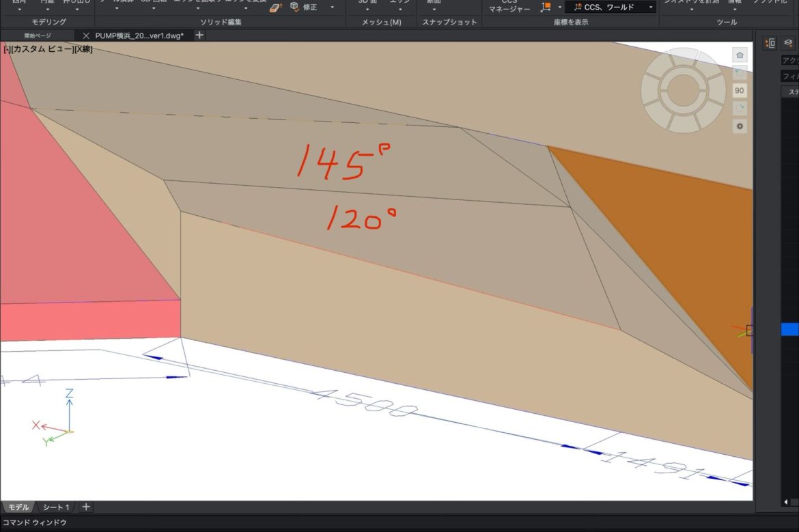Switch to the シート1 layout tab

[x=56, y=507]
